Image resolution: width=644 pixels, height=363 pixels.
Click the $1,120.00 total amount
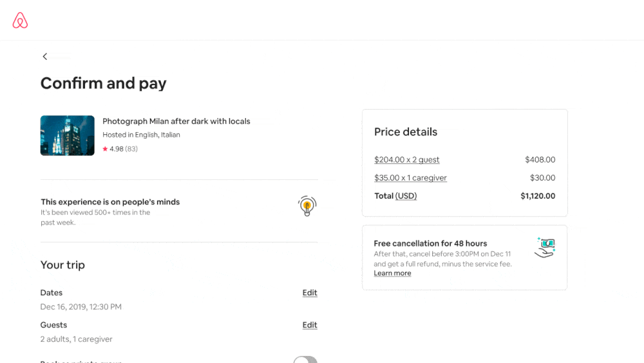[538, 196]
